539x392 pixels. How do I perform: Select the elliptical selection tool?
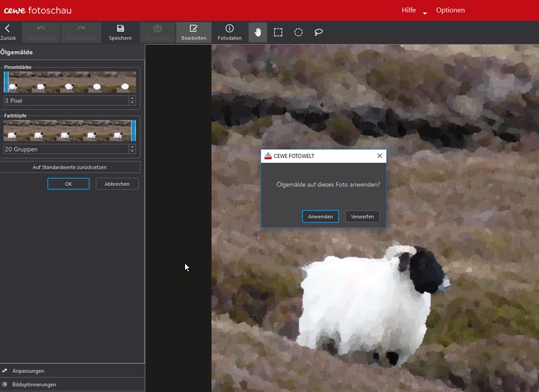298,32
